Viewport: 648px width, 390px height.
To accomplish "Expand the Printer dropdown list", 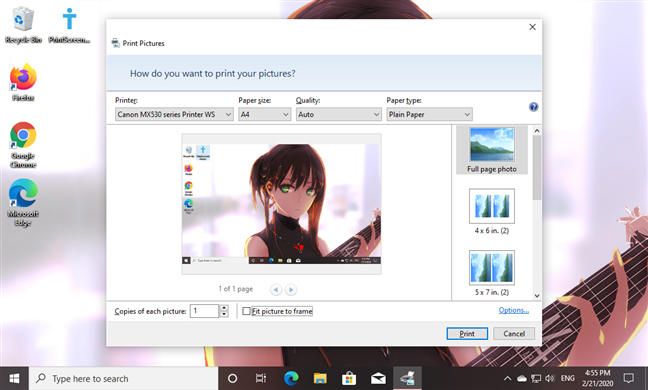I will [174, 114].
